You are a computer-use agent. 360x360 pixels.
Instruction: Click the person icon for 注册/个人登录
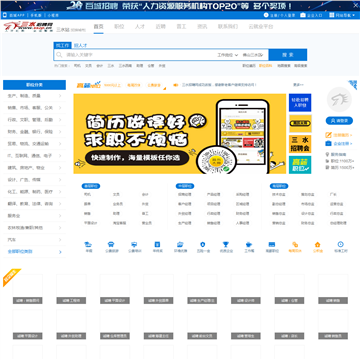click(266, 15)
